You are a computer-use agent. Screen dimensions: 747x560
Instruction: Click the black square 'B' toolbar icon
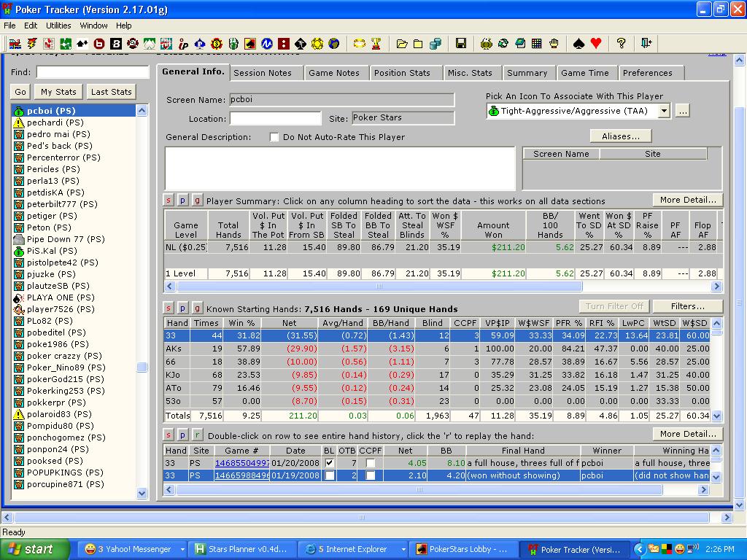(x=116, y=44)
